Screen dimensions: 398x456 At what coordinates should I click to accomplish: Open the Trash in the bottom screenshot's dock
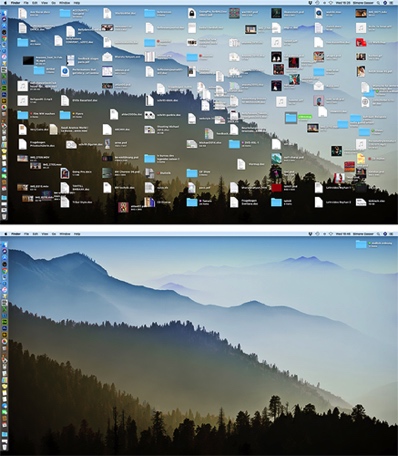tap(4, 448)
